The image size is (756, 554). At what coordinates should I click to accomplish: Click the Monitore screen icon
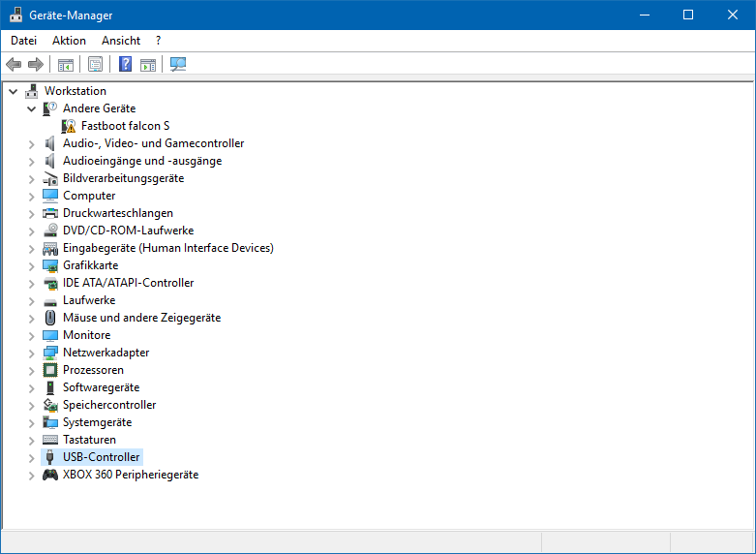[50, 335]
